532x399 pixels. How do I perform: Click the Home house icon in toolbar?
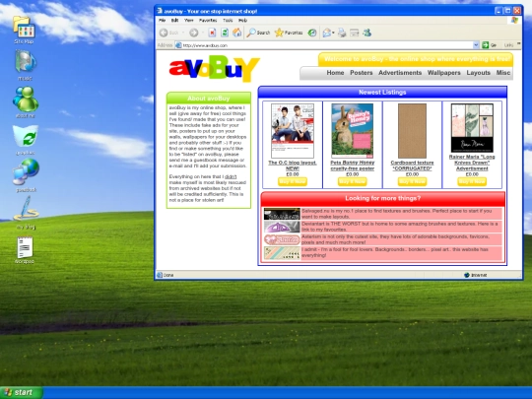(236, 33)
